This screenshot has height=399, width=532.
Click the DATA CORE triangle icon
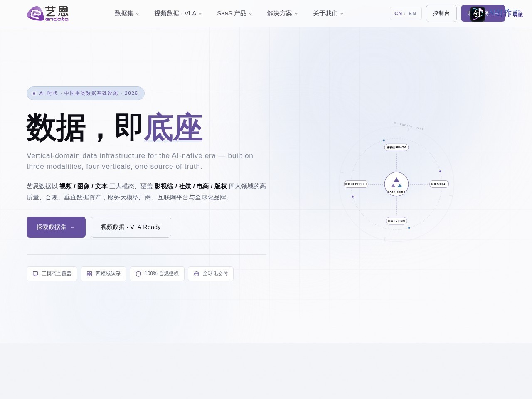tap(397, 182)
